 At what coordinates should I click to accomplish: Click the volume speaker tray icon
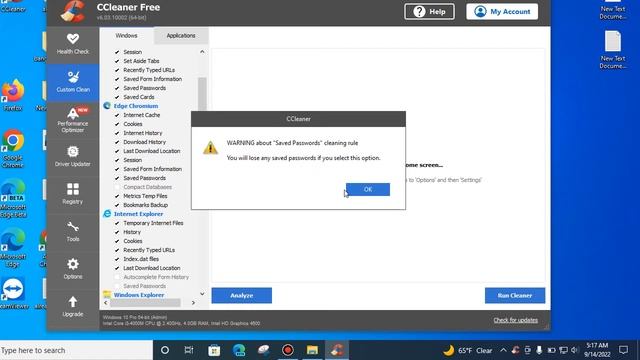575,350
